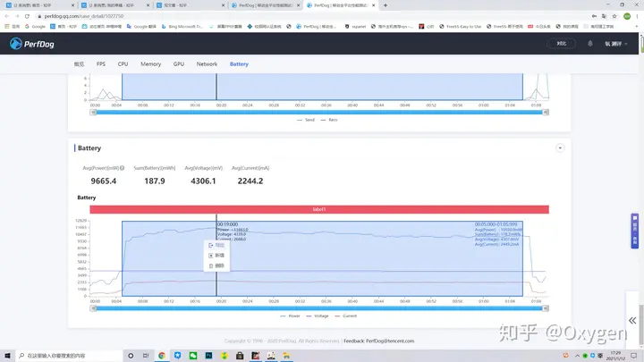644x362 pixels.
Task: Click the Feedback PerfDog@tencent.com email link
Action: [x=378, y=341]
